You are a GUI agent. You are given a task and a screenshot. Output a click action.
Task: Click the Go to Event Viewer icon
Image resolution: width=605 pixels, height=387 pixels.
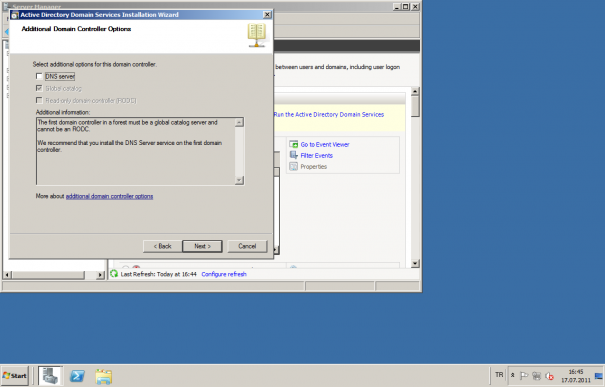click(x=294, y=144)
